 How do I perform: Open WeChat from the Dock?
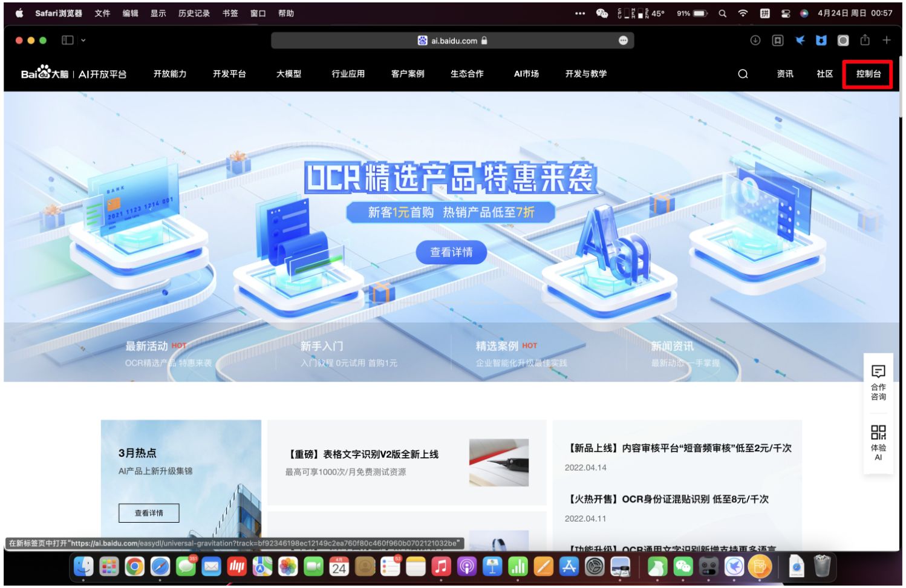(x=683, y=567)
